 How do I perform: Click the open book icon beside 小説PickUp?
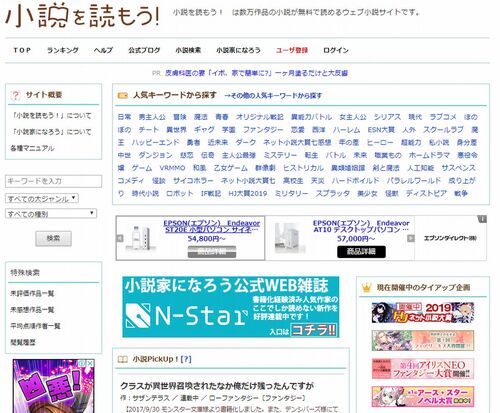click(x=123, y=359)
